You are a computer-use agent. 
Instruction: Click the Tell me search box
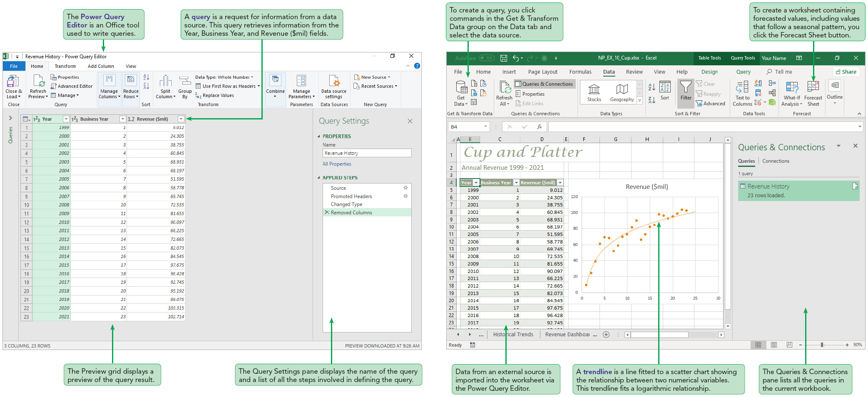click(780, 72)
